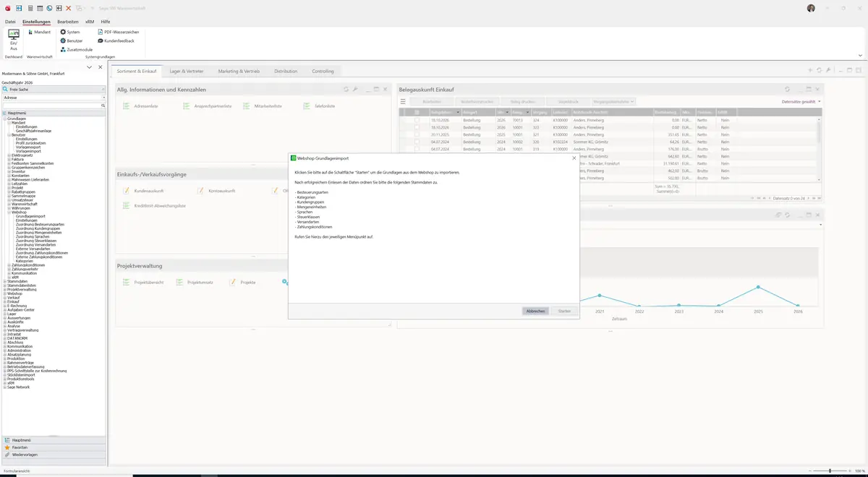Tick checkbox for row with Vorgang 320
Image resolution: width=868 pixels, height=477 pixels.
coord(417,142)
